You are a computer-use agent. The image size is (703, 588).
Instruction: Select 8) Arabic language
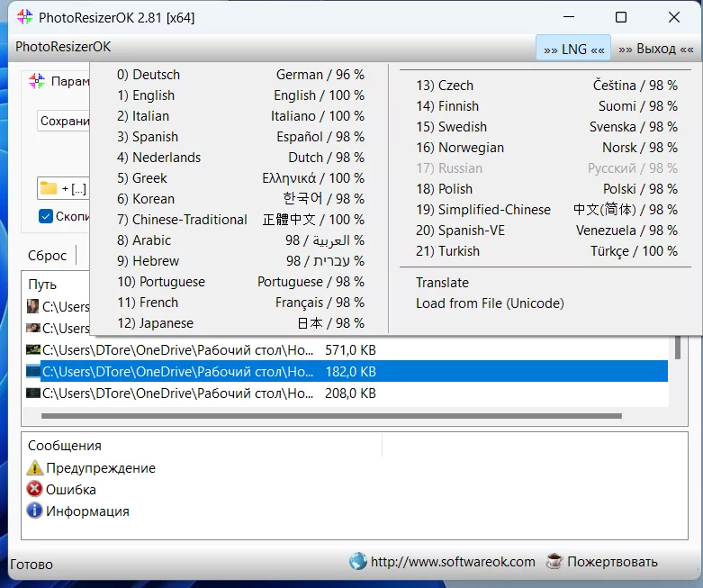[240, 240]
